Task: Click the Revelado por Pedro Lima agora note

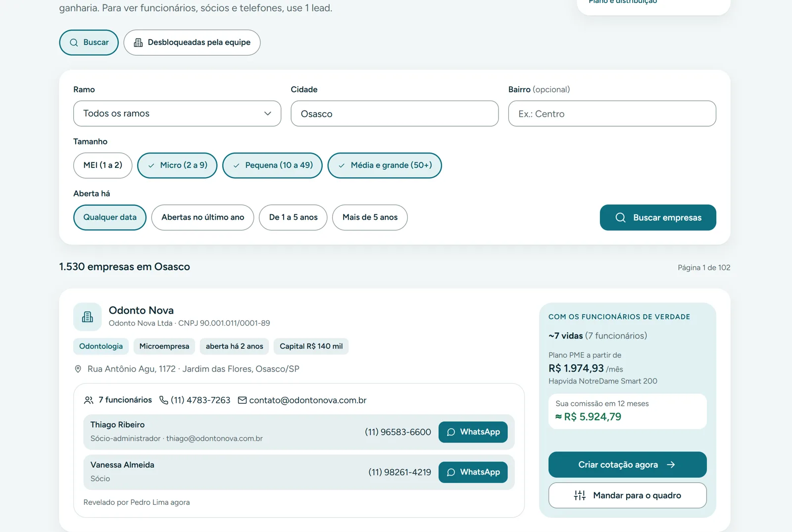Action: pyautogui.click(x=137, y=502)
